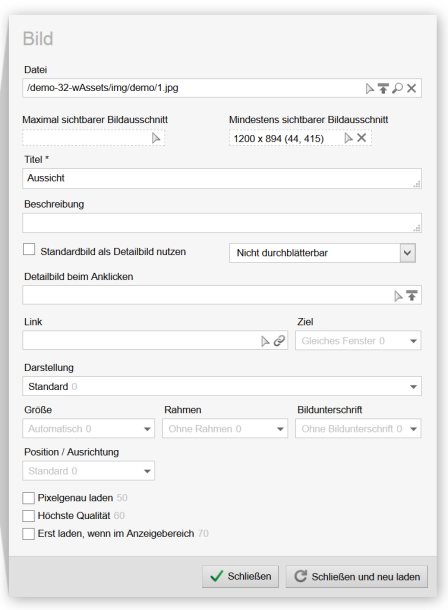
Task: Click the pointer icon in Link field
Action: (x=265, y=341)
